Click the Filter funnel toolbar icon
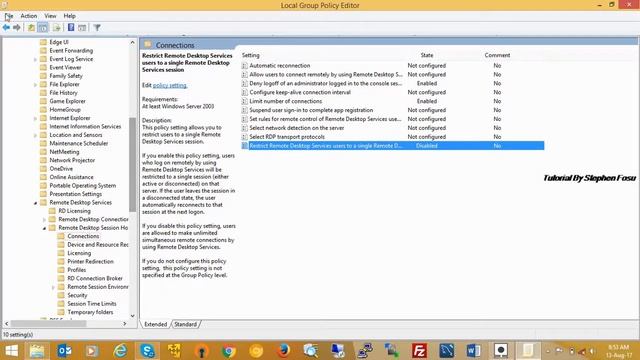 click(97, 27)
